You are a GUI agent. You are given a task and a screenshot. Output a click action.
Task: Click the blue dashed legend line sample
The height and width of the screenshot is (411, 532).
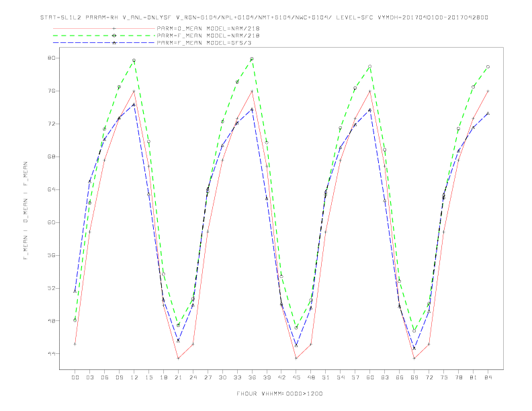[x=104, y=43]
